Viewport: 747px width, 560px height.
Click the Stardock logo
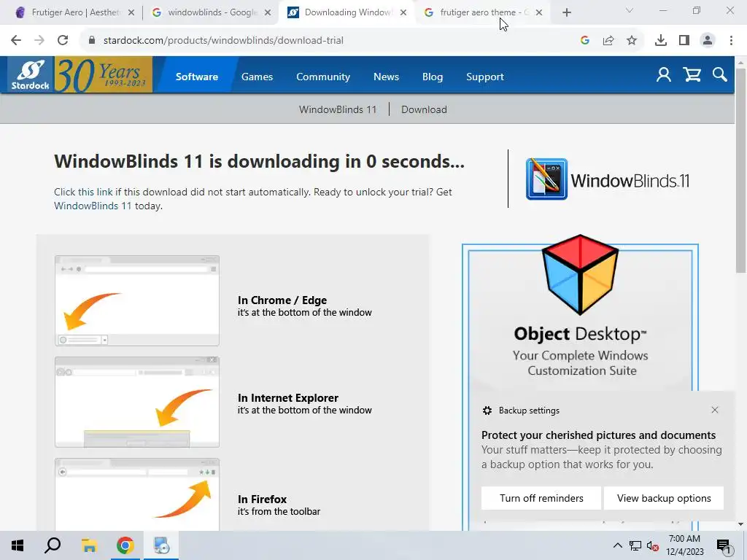31,75
